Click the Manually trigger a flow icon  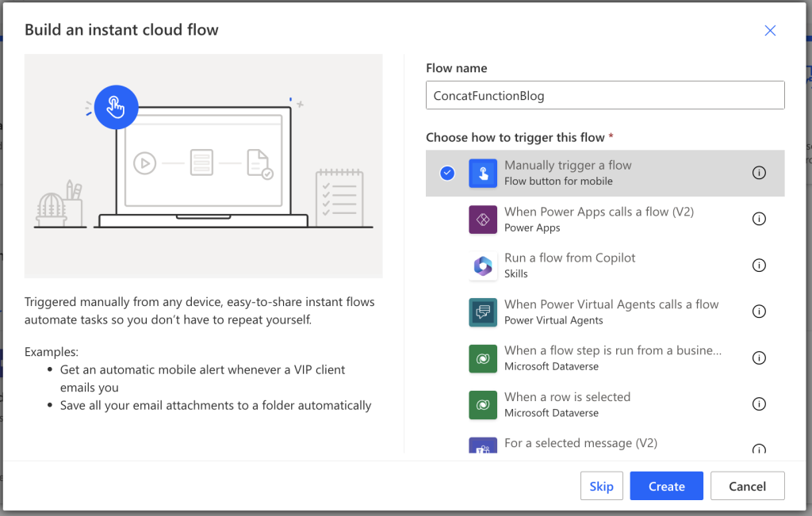click(x=483, y=173)
